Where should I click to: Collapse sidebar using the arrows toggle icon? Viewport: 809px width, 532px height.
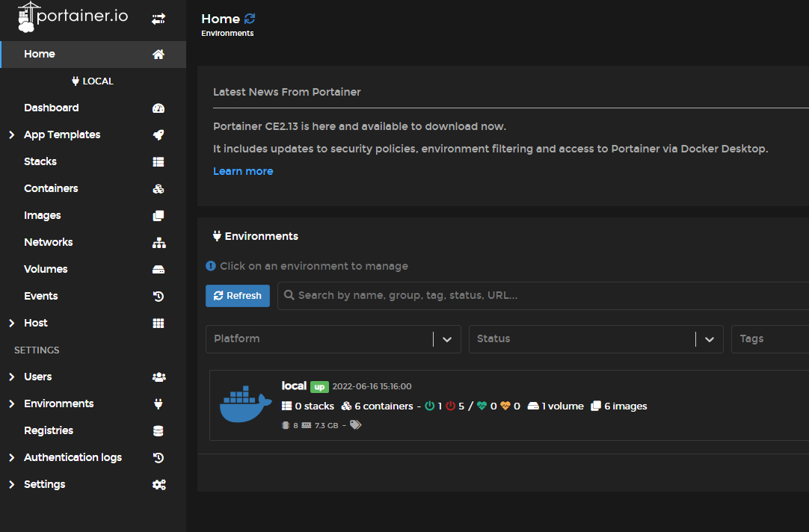tap(159, 19)
